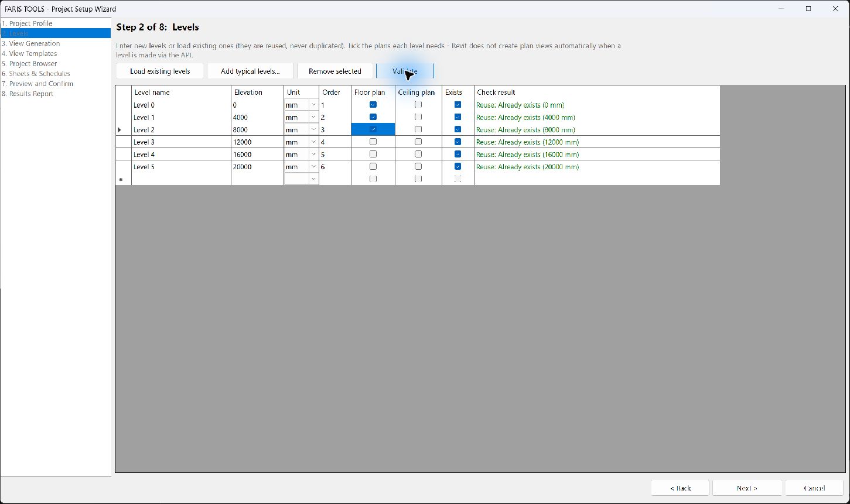The height and width of the screenshot is (504, 850).
Task: Click the Elevation column header
Action: point(258,92)
